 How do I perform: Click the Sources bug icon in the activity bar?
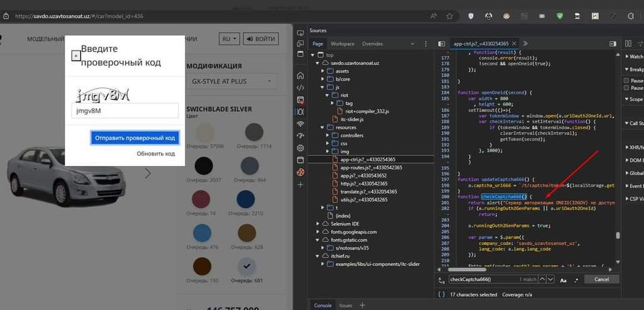[301, 111]
